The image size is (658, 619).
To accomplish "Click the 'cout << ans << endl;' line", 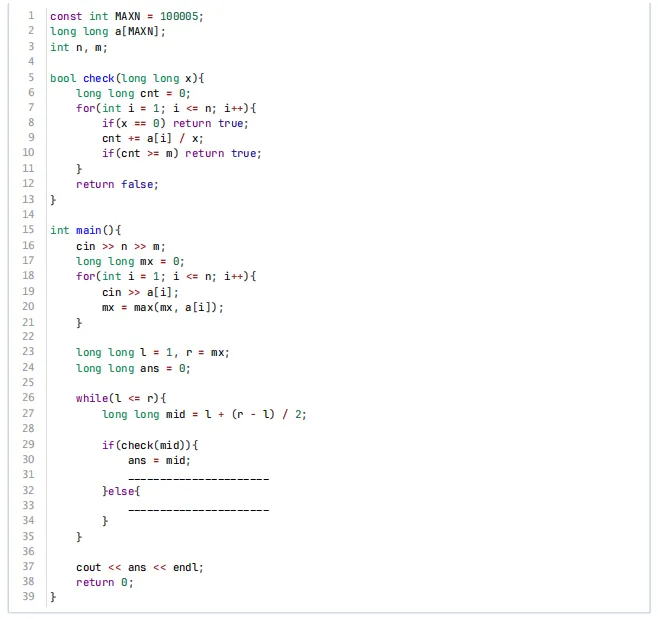I will tap(140, 567).
